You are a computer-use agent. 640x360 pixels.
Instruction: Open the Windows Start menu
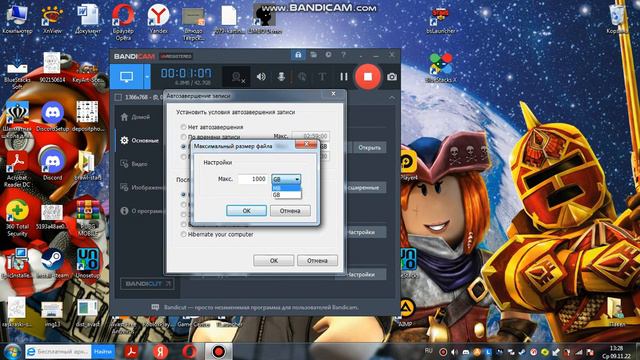point(12,351)
